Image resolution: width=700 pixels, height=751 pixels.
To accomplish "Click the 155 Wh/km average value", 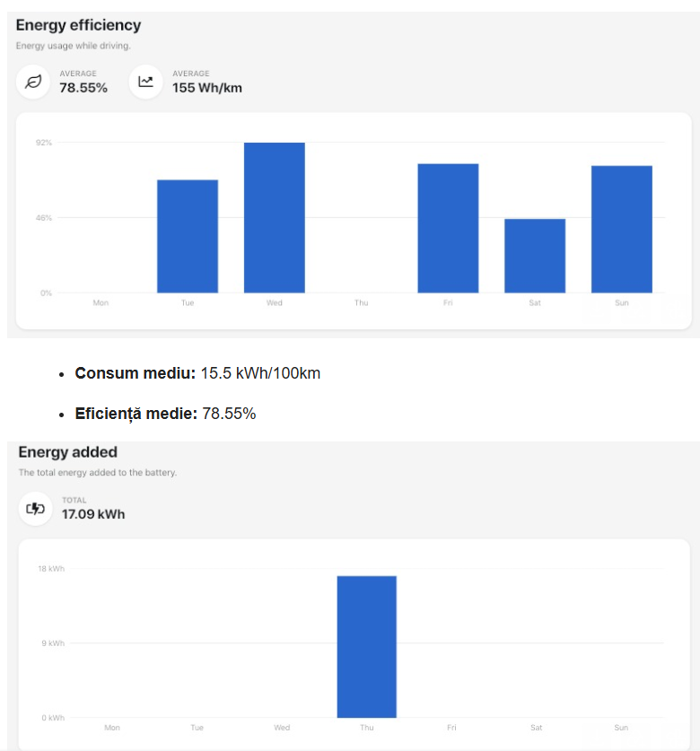I will [x=207, y=88].
